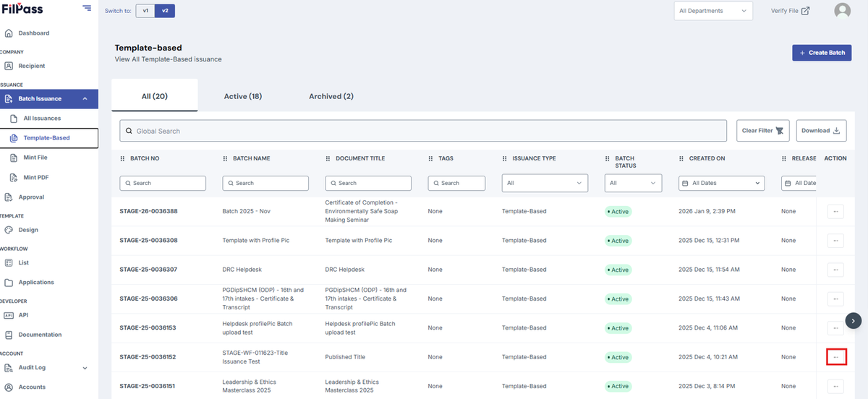Open actions menu for STAGE-26-0036388
The image size is (868, 399).
pos(835,212)
